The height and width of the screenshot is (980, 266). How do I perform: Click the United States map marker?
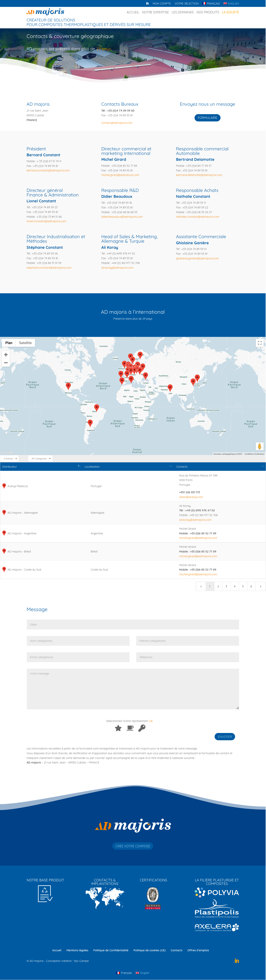pyautogui.click(x=68, y=386)
